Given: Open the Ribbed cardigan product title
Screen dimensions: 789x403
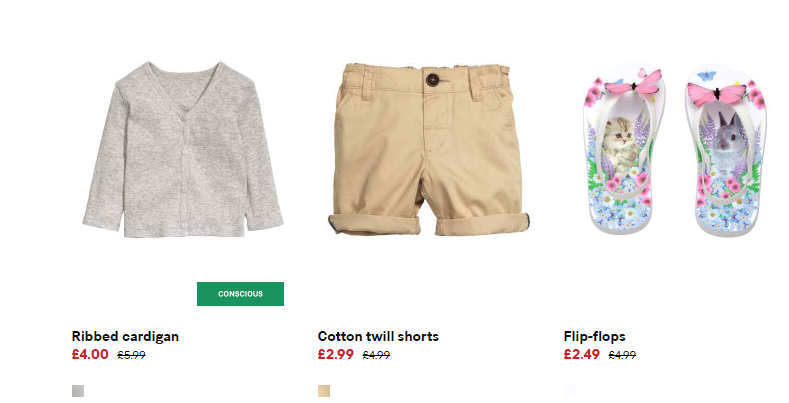Looking at the screenshot, I should point(125,336).
